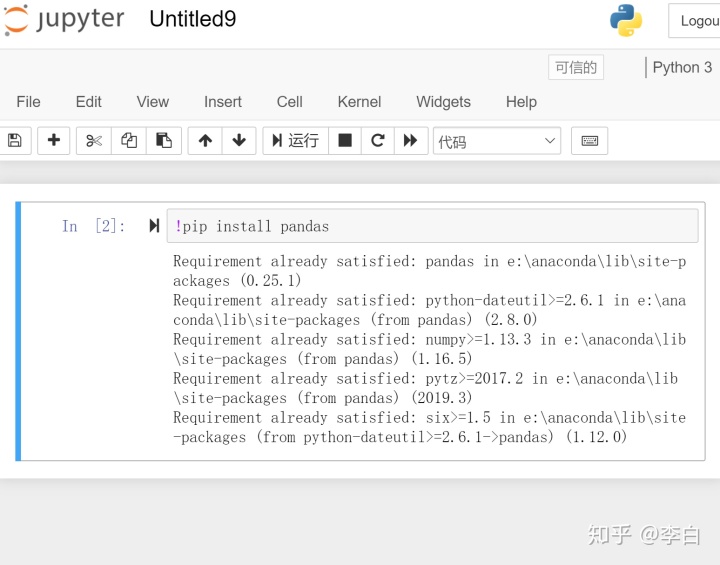Move selected cell up arrow
Viewport: 720px width, 565px height.
coord(205,141)
